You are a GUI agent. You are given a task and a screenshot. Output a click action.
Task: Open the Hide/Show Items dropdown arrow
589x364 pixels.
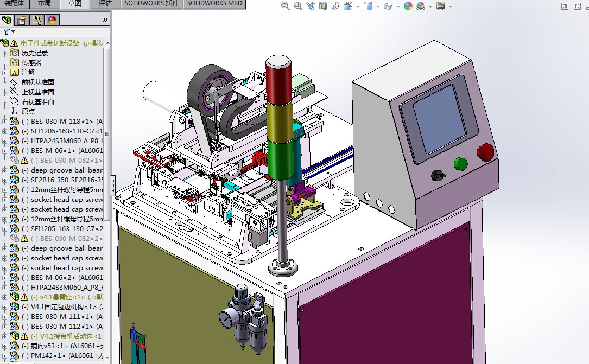click(398, 7)
